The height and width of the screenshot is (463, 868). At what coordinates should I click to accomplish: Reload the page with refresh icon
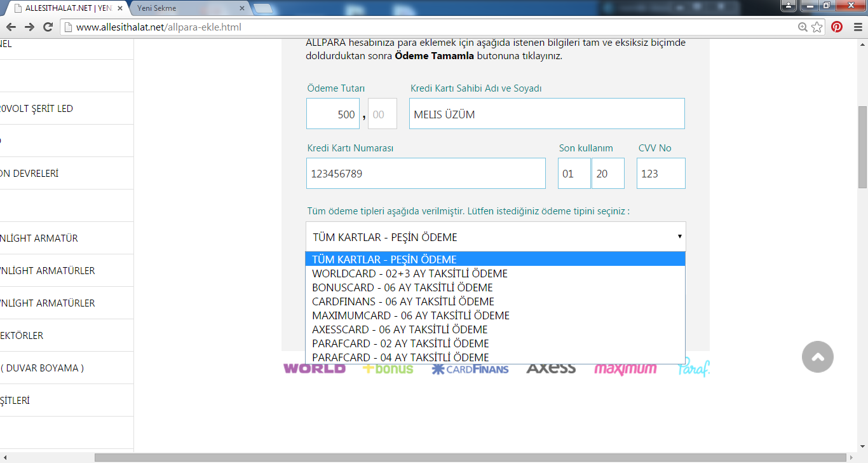(48, 27)
